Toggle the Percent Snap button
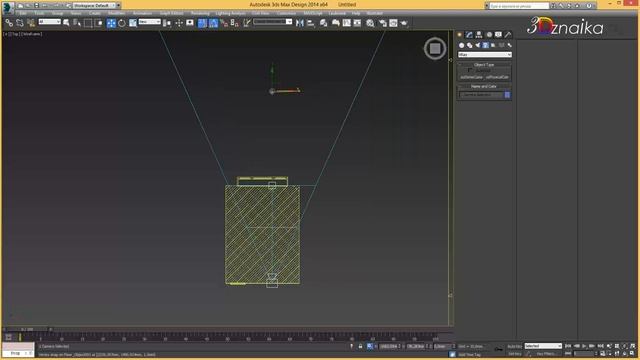The width and height of the screenshot is (640, 360). (x=224, y=23)
